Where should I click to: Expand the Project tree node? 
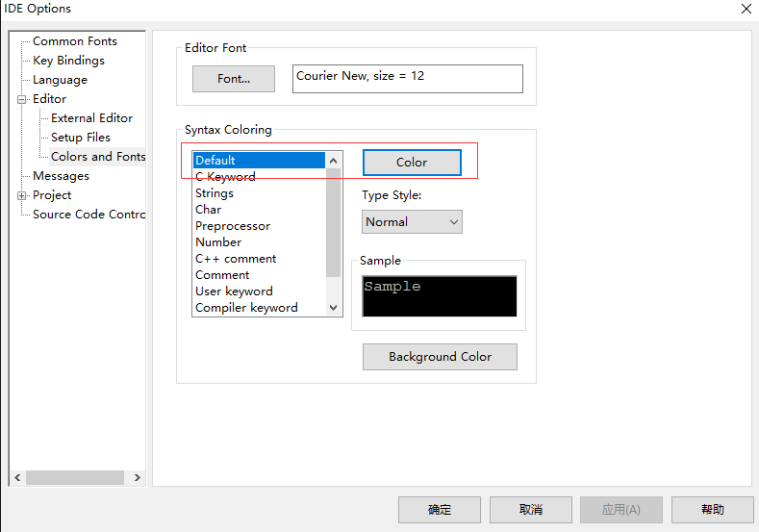click(22, 195)
